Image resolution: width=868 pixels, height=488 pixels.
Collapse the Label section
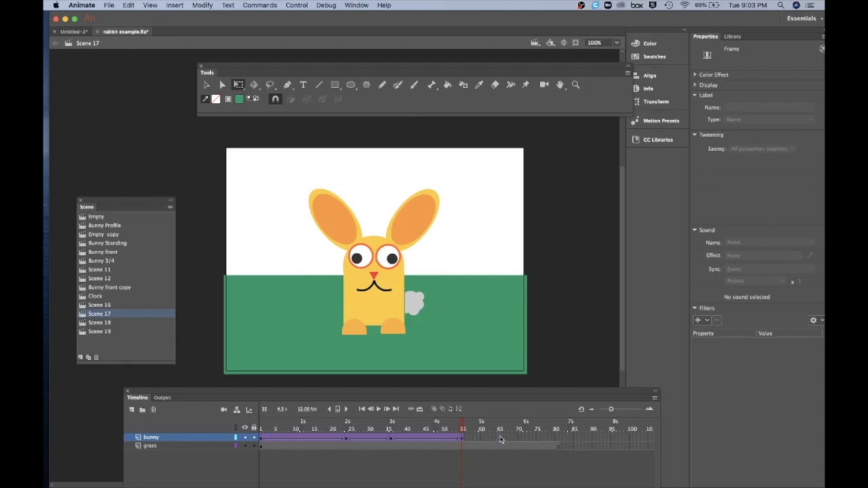point(694,95)
